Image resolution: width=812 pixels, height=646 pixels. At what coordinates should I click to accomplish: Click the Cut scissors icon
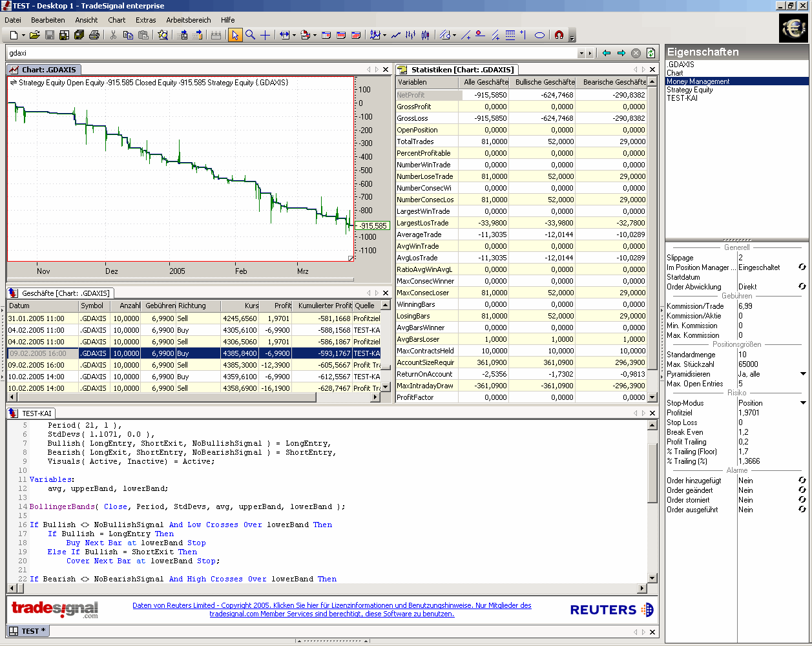point(112,35)
